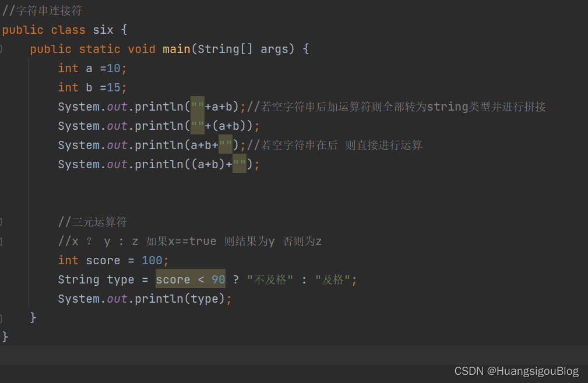
Task: Select the main method name
Action: click(176, 49)
